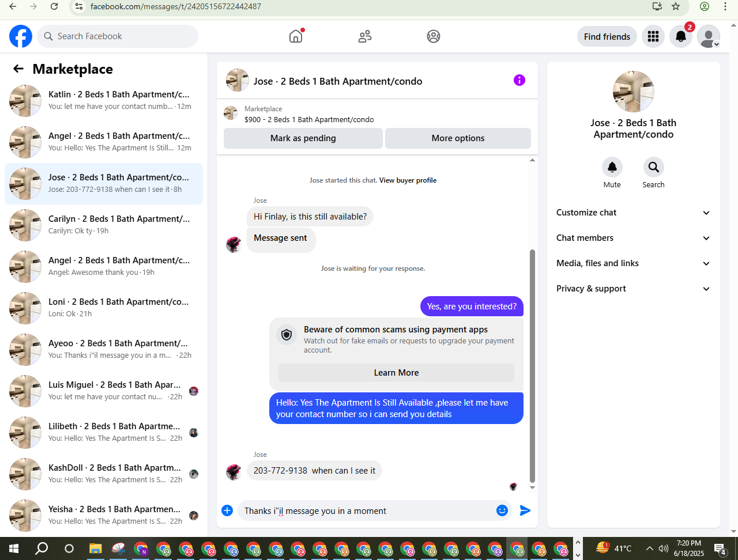Open Windows taskbar search
This screenshot has width=738, height=560.
(42, 548)
